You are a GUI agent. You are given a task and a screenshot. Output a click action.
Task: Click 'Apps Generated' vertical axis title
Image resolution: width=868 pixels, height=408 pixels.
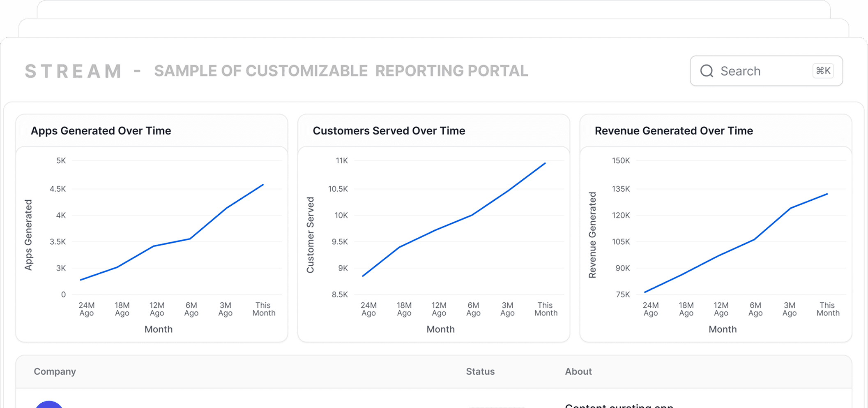click(28, 235)
